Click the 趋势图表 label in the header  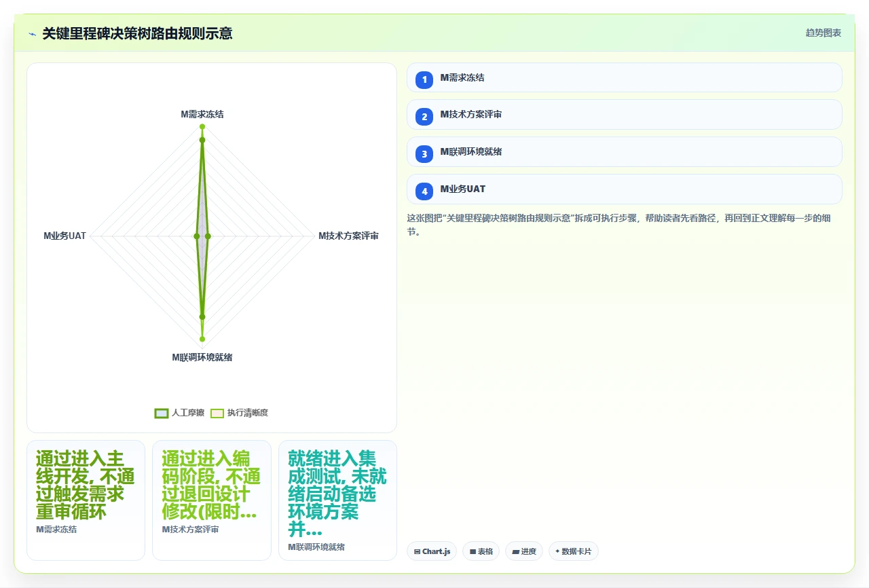824,33
